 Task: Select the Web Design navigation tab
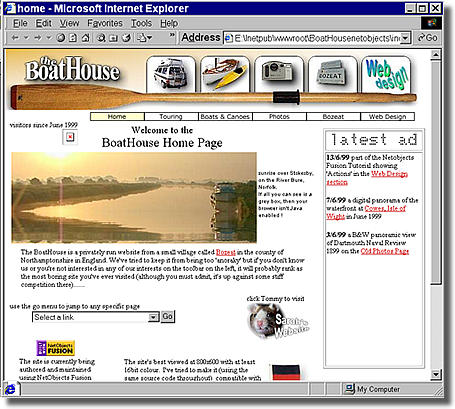(387, 117)
